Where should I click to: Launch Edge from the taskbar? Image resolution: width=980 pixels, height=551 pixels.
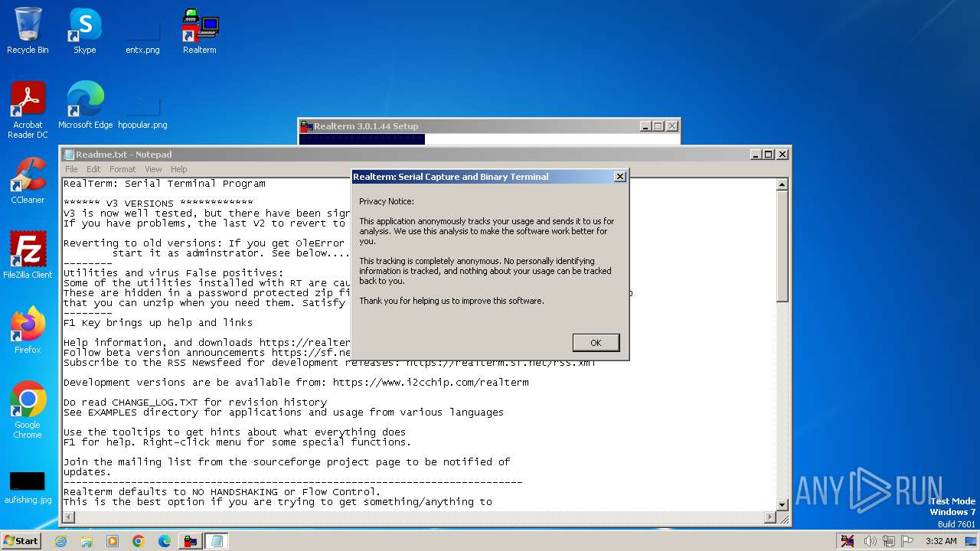point(165,541)
